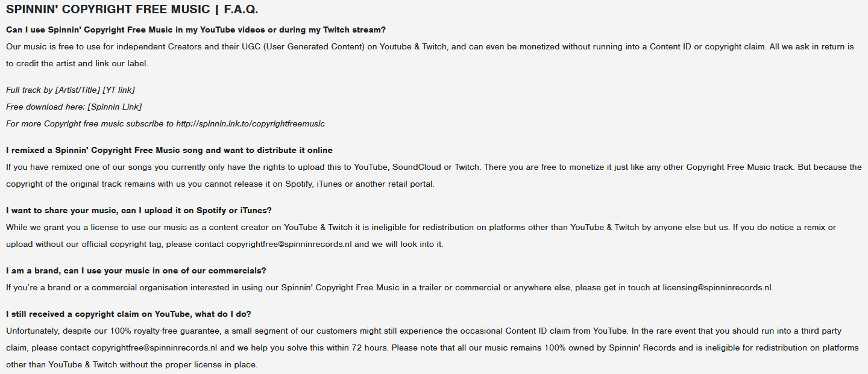Click the "I remixed a Spinnin' Copyright Free Music song" question
Image resolution: width=868 pixels, height=374 pixels.
tap(169, 150)
